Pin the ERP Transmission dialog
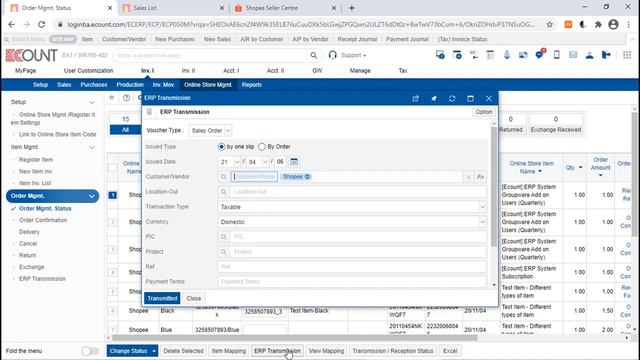This screenshot has width=640, height=360. coord(434,98)
